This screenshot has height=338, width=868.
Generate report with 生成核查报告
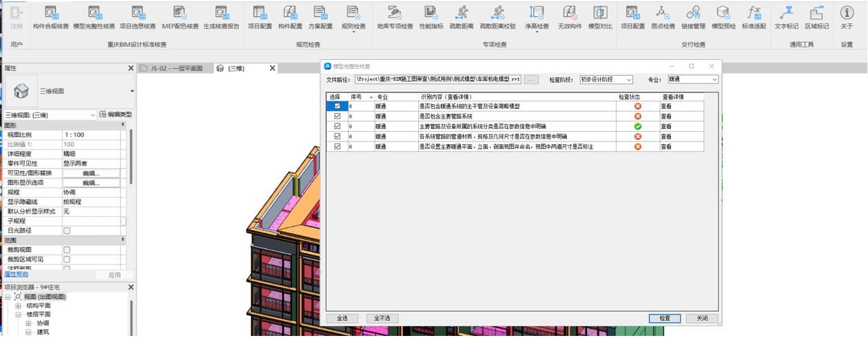pos(221,18)
